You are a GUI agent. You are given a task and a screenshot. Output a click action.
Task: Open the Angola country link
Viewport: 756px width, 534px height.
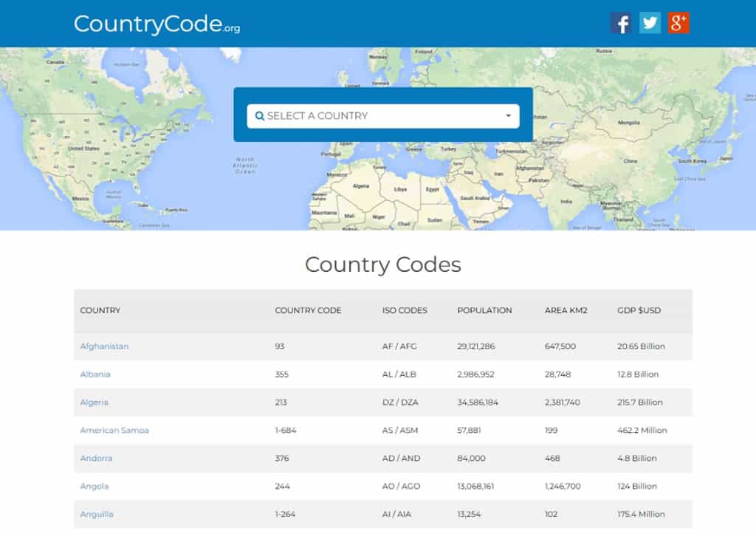94,487
